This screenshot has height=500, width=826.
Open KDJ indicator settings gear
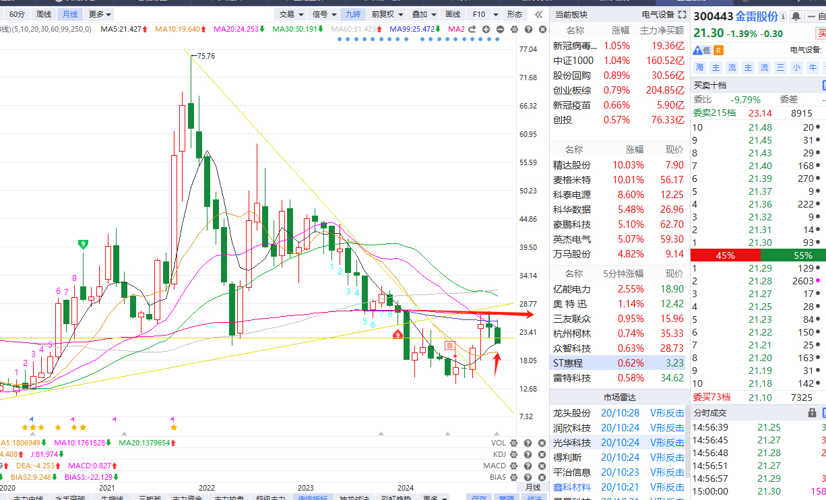[x=514, y=454]
